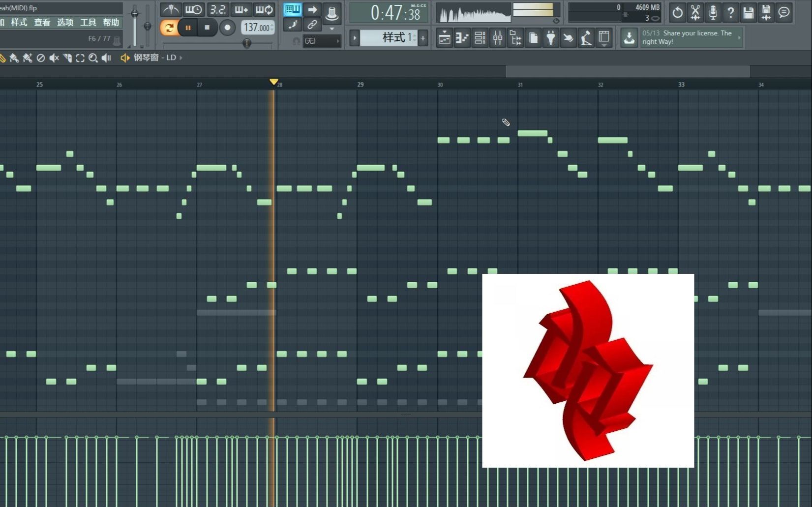The image size is (812, 507).
Task: Open the Browser panel icon
Action: tap(515, 38)
